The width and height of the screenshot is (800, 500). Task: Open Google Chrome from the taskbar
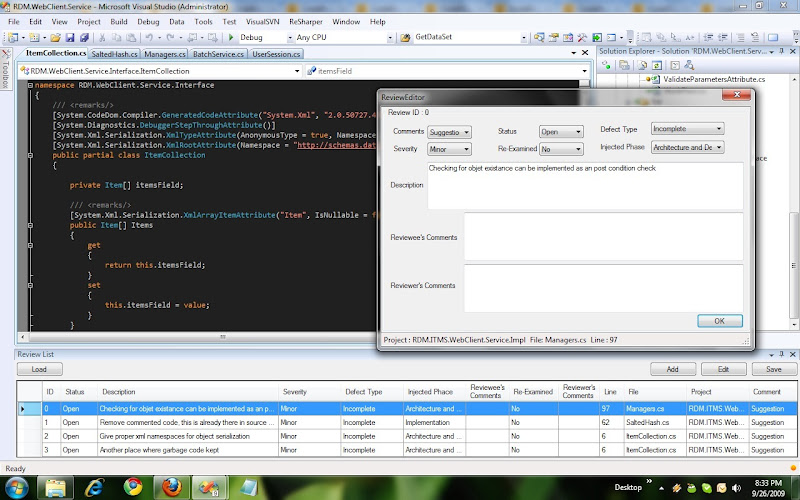tap(133, 486)
